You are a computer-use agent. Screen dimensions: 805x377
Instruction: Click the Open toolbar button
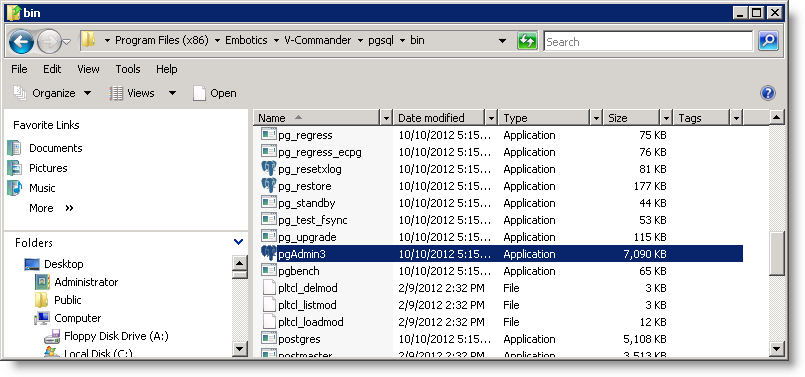[x=215, y=93]
